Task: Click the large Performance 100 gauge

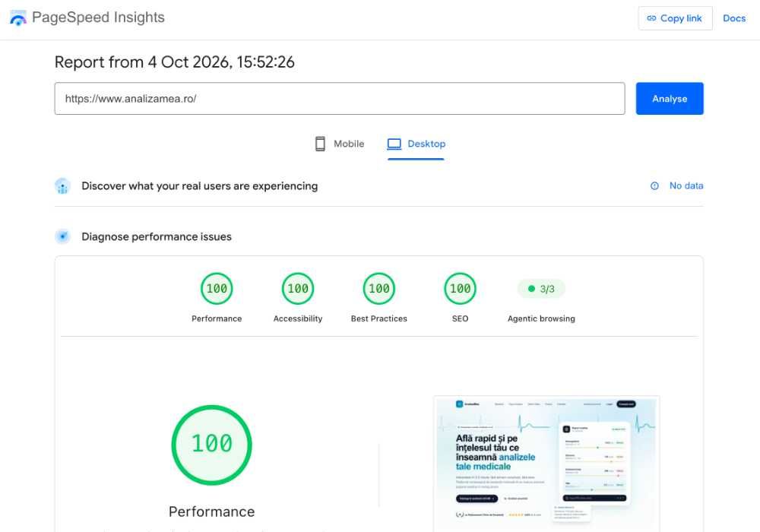Action: pos(212,445)
